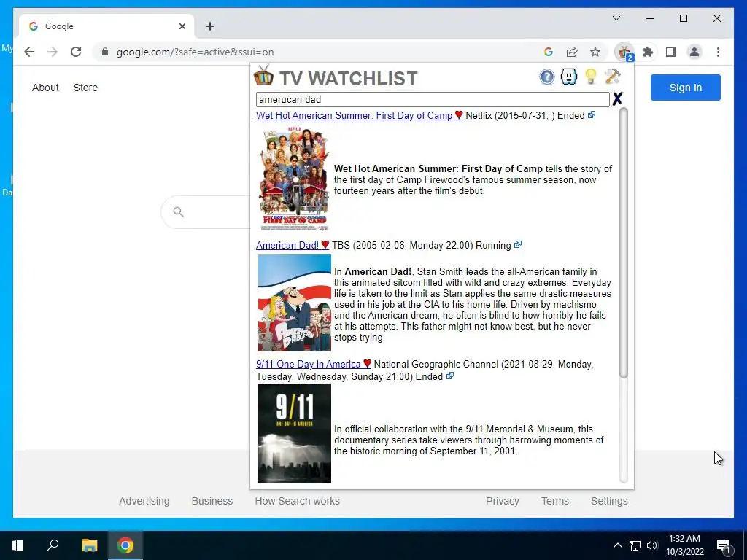The height and width of the screenshot is (560, 747).
Task: Click heart next to 9/11 One Day in America
Action: tap(367, 364)
